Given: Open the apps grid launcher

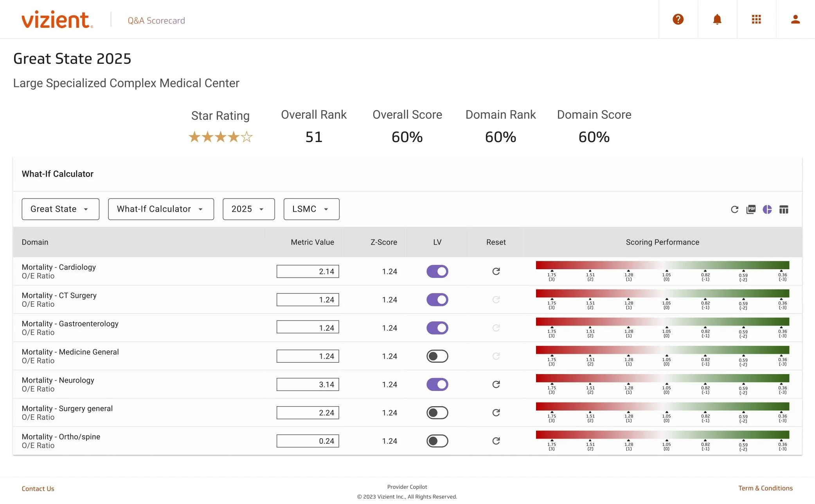Looking at the screenshot, I should point(756,19).
